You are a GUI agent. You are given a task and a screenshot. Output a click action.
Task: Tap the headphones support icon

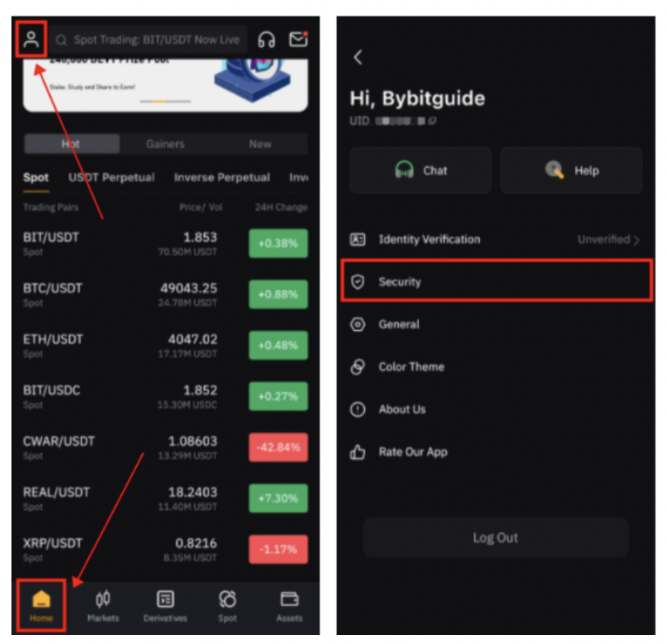267,40
